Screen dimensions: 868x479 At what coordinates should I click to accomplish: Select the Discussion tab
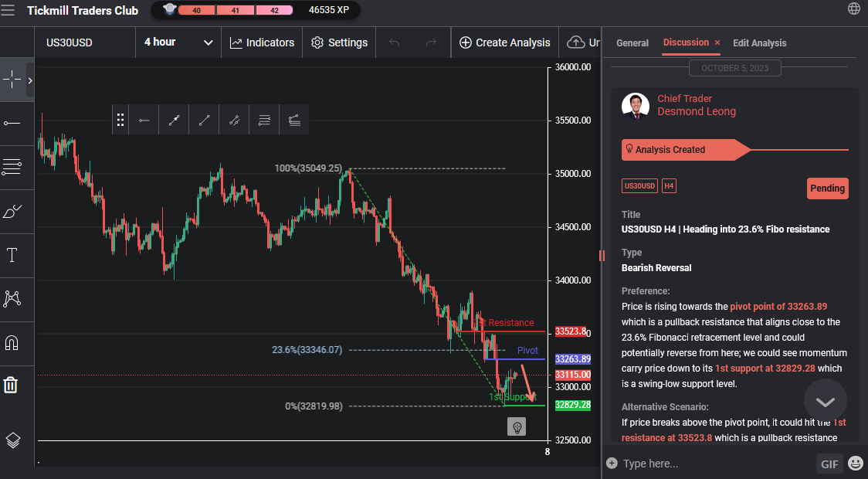coord(686,42)
